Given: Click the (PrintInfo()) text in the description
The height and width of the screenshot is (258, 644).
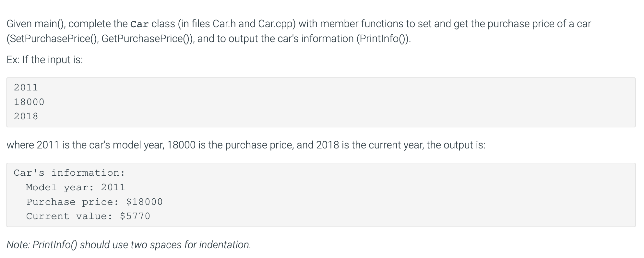Looking at the screenshot, I should 384,39.
